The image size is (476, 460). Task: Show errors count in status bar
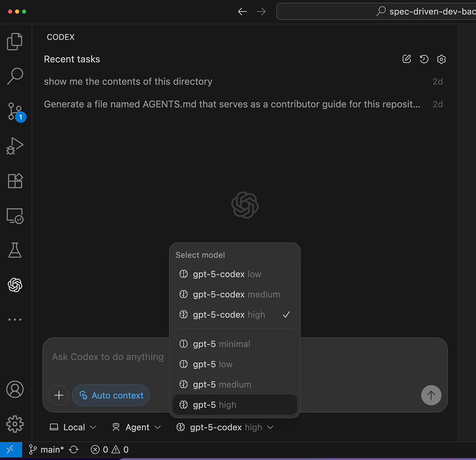tap(99, 450)
